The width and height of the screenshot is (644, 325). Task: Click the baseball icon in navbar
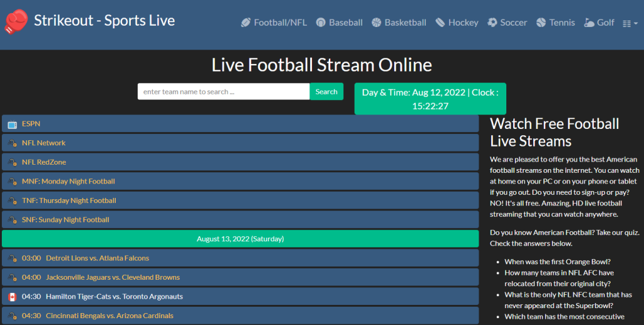pos(321,23)
